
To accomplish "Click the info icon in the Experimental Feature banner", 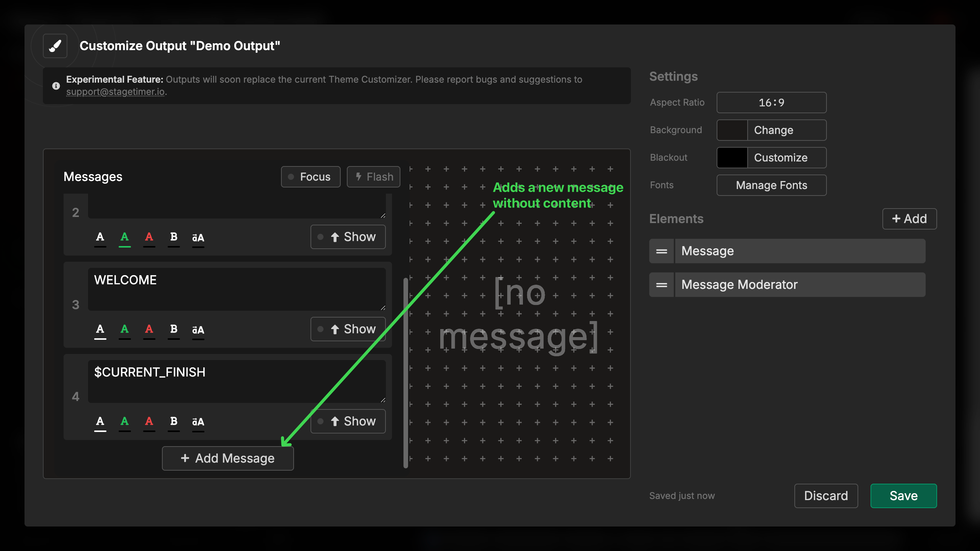I will [56, 86].
